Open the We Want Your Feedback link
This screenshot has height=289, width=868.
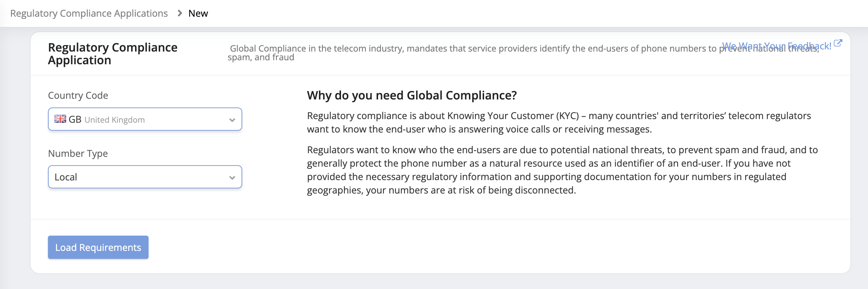point(776,46)
